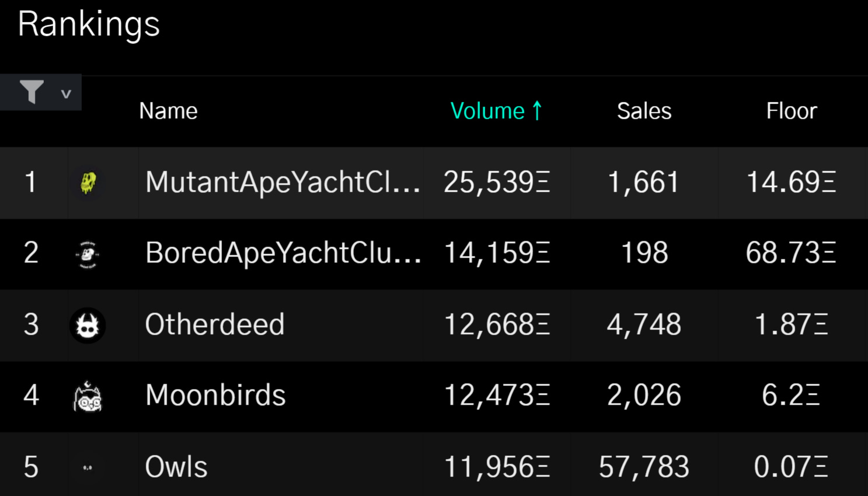Screen dimensions: 868x496
Task: Click the Moonbirds owl icon
Action: pyautogui.click(x=88, y=397)
